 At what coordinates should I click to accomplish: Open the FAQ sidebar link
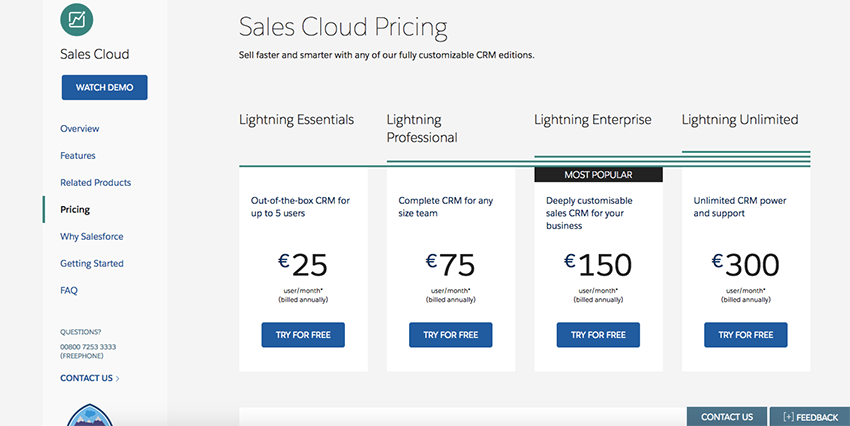[x=69, y=291]
